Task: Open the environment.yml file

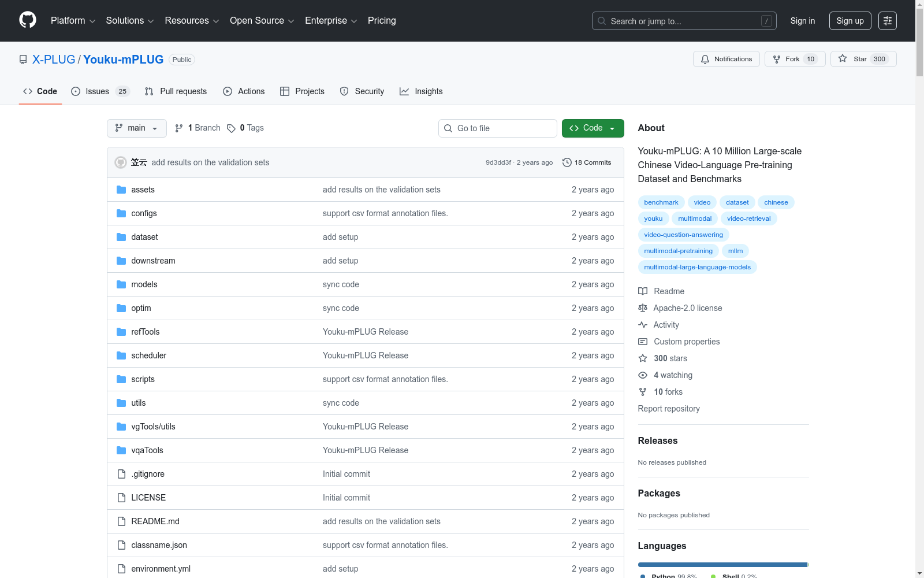Action: [161, 569]
